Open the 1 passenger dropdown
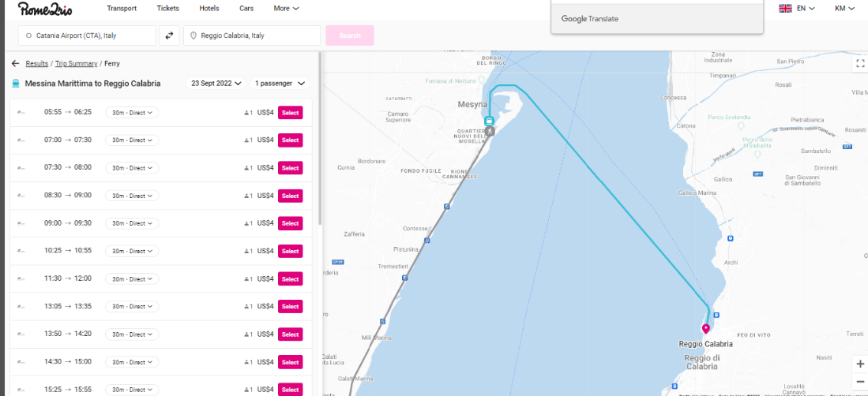This screenshot has width=868, height=396. 280,84
